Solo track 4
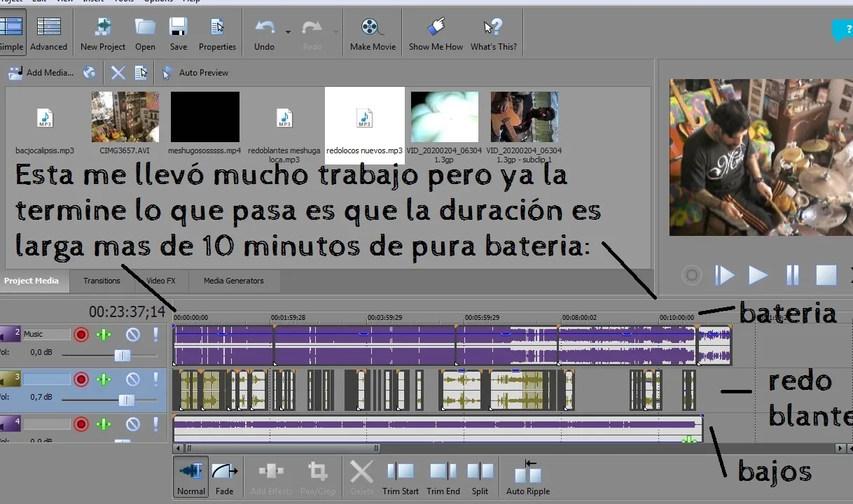The image size is (853, 504). [x=155, y=424]
